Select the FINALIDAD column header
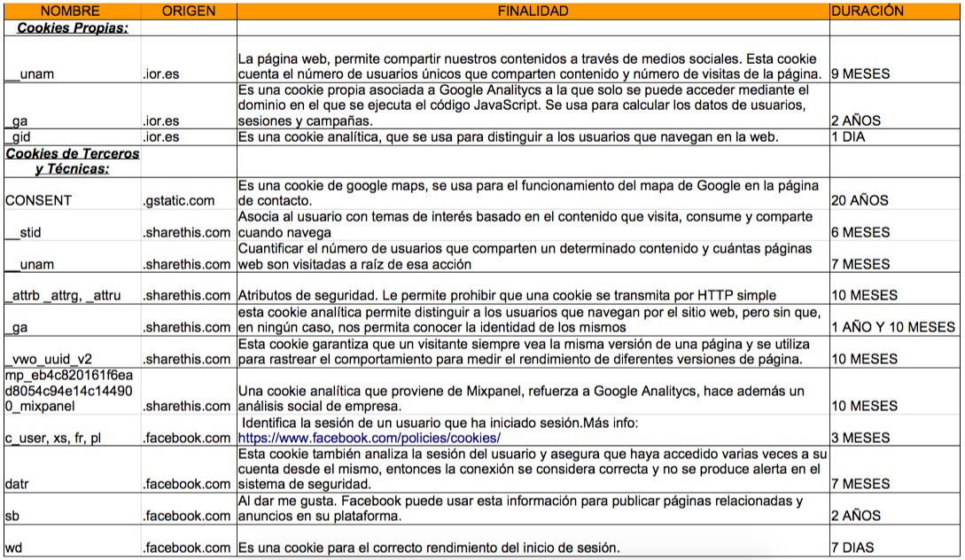 [532, 12]
